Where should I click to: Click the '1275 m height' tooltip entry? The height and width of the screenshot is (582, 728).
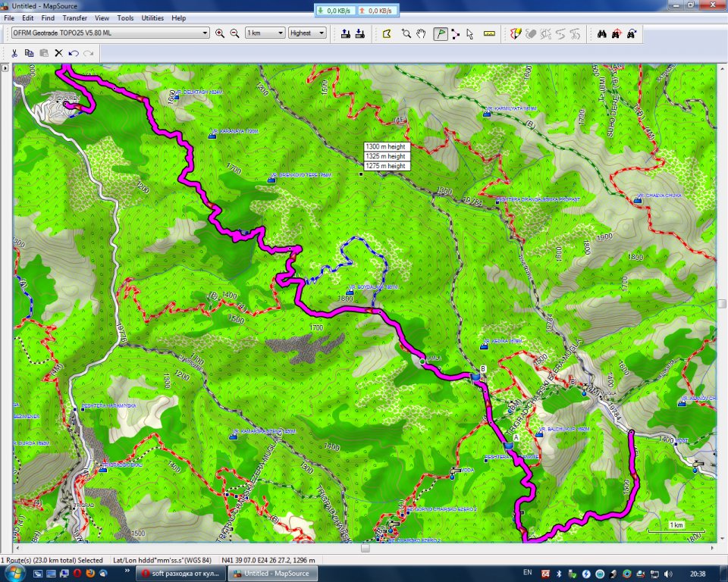pyautogui.click(x=385, y=166)
